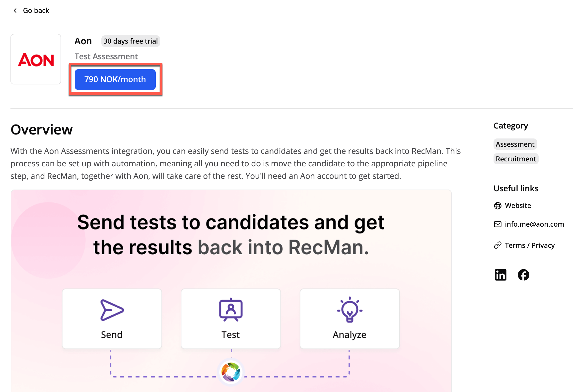Viewport: 573px width, 392px height.
Task: Click the info.me@aon.com email link
Action: (534, 224)
